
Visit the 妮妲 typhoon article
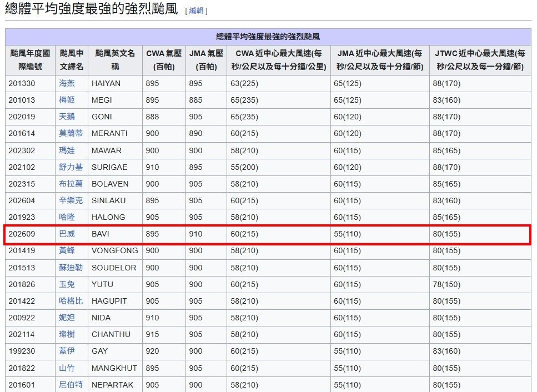pyautogui.click(x=67, y=318)
